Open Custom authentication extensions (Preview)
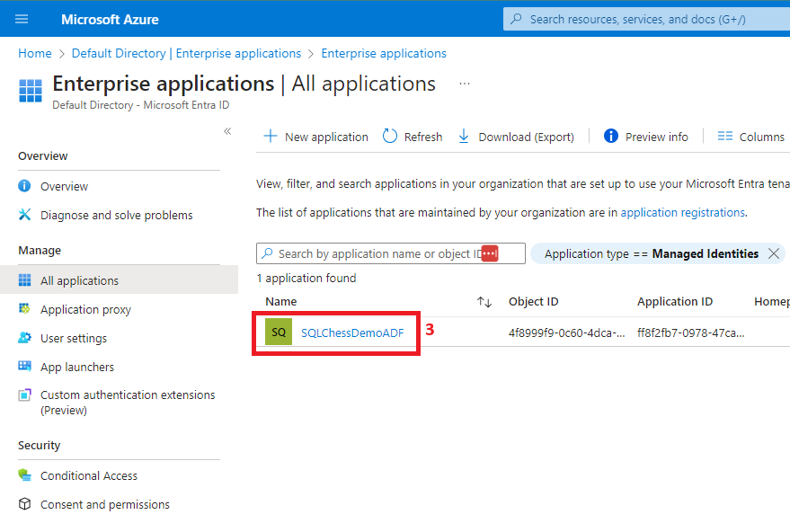Screen dimensions: 790x532 [128, 403]
